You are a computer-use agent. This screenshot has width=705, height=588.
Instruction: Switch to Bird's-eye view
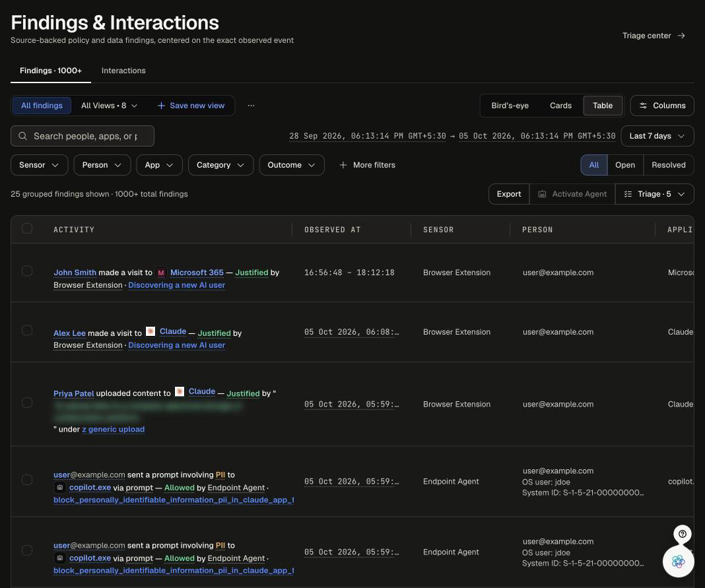point(510,106)
